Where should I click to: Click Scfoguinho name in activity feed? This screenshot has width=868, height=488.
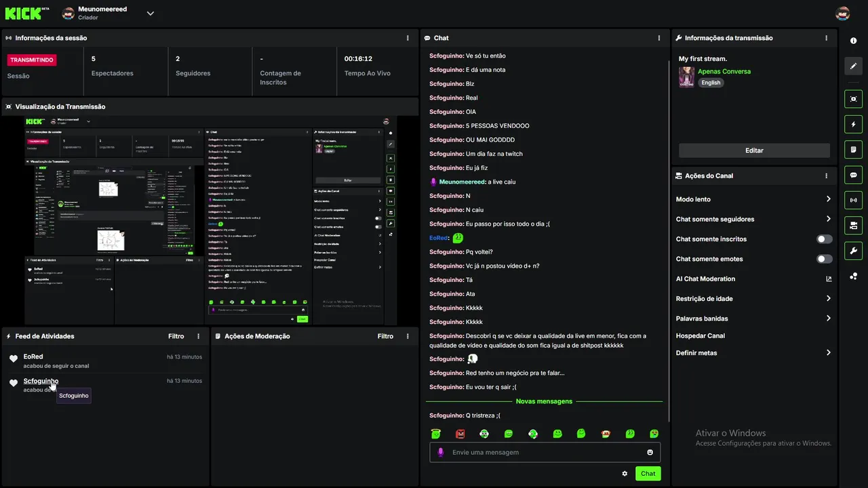pyautogui.click(x=41, y=381)
